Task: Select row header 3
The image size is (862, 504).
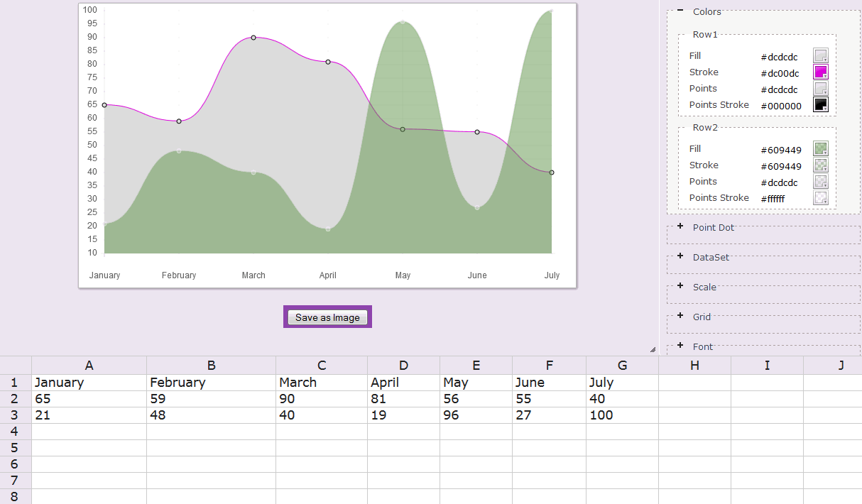Action: (15, 415)
